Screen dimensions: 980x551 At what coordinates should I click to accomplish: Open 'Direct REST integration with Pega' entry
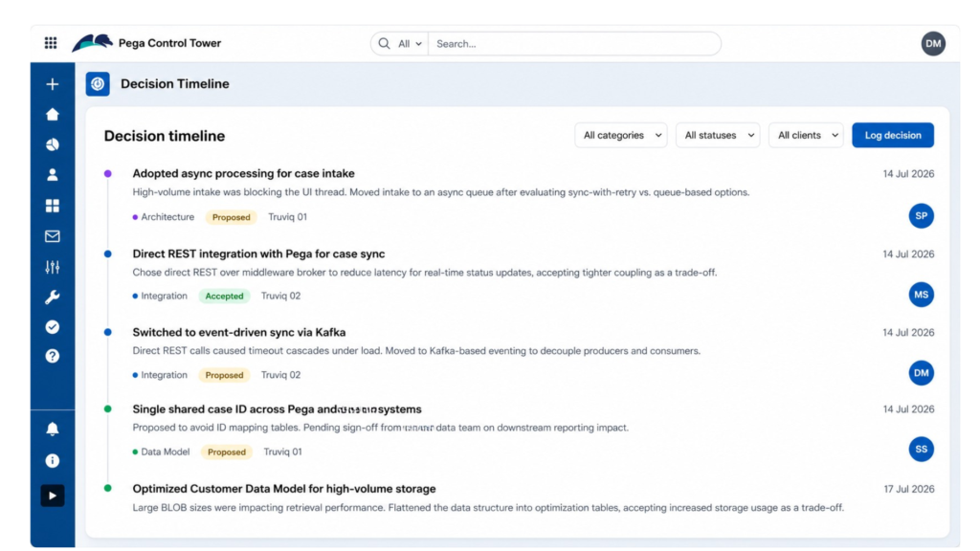[x=258, y=253]
